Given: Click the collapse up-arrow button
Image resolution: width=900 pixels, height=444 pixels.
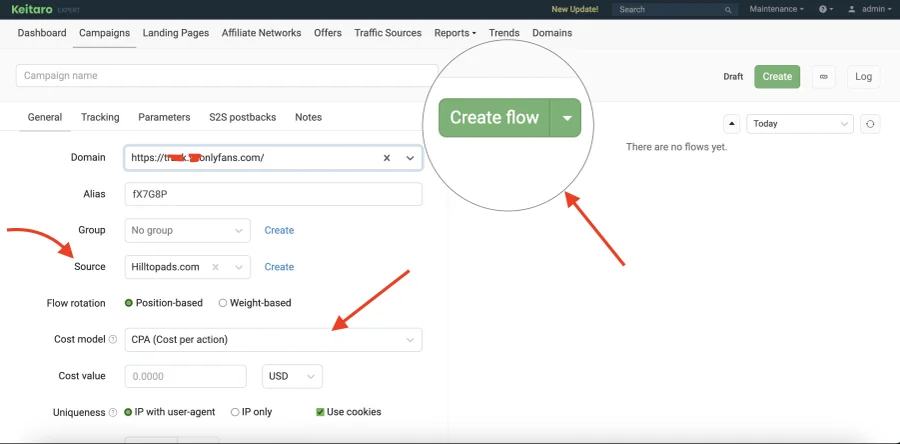Looking at the screenshot, I should pos(731,124).
